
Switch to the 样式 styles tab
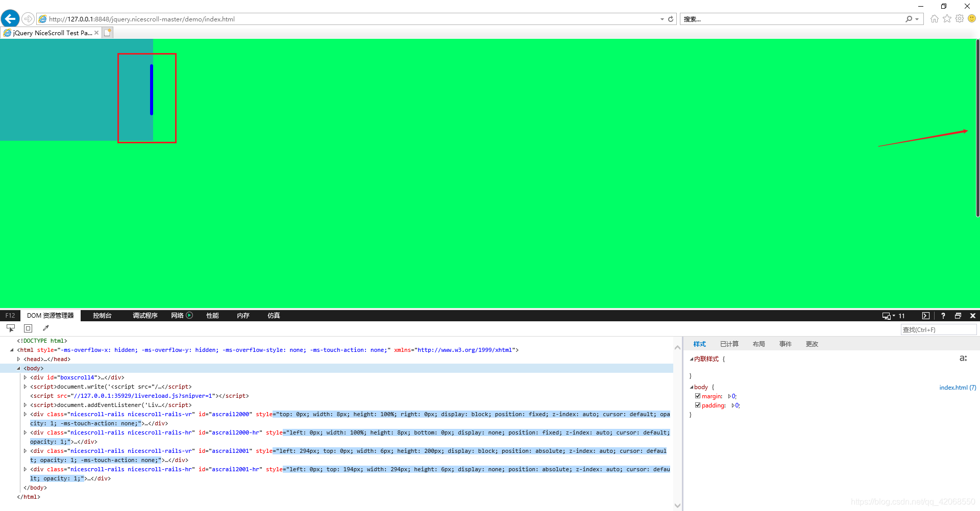(x=699, y=344)
